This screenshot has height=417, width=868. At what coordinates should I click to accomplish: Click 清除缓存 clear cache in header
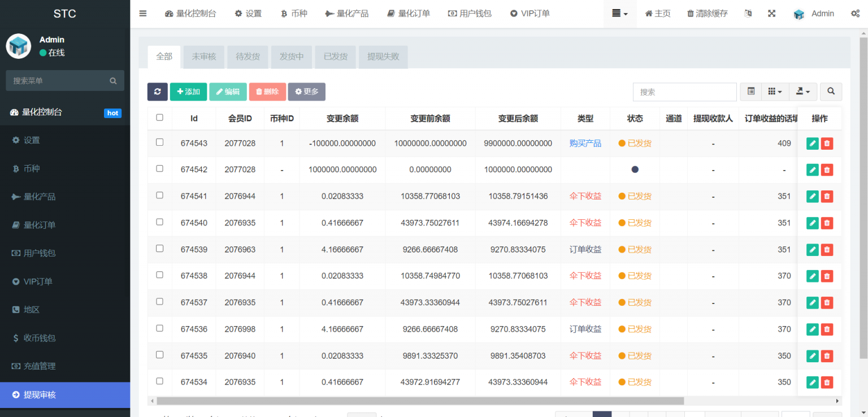tap(707, 14)
